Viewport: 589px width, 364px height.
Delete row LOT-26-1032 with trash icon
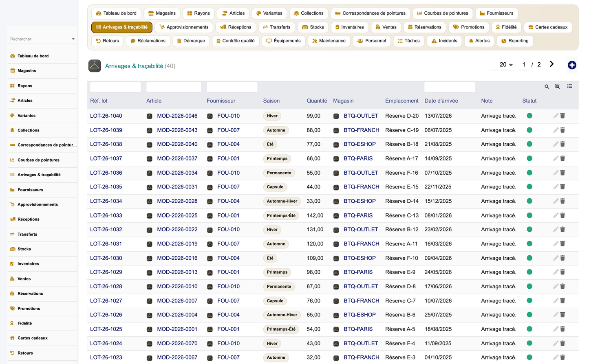[x=563, y=229]
